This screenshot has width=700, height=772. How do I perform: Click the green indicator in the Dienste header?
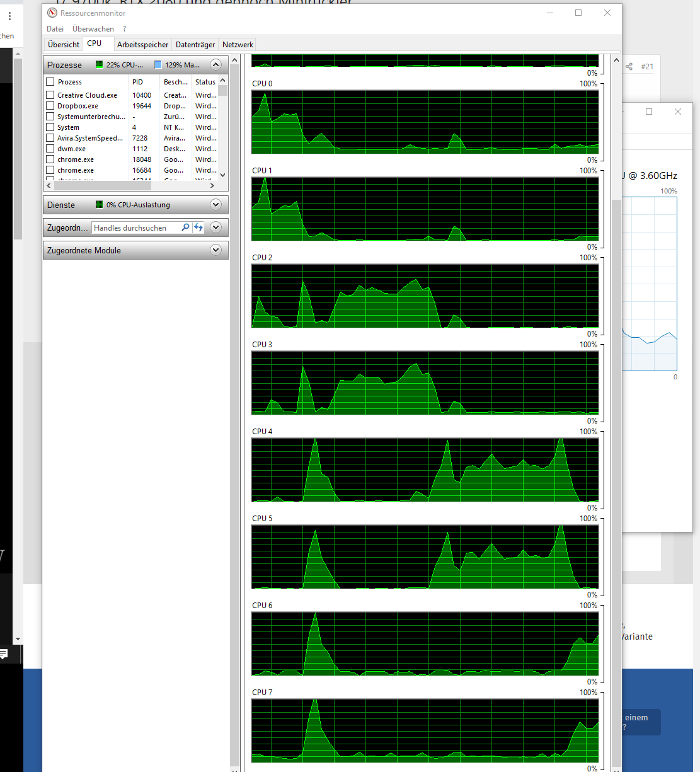pyautogui.click(x=100, y=205)
